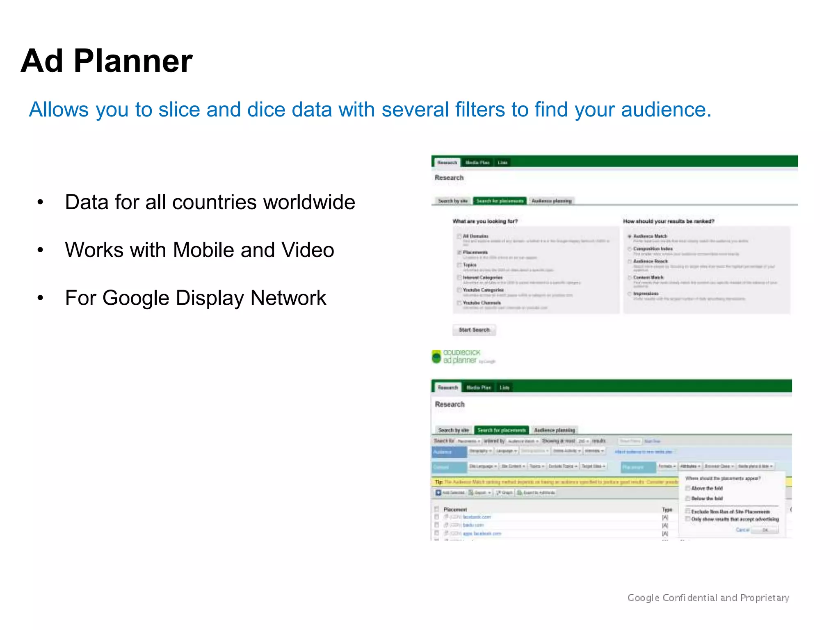Open the Target Sites filter dropdown

point(593,466)
